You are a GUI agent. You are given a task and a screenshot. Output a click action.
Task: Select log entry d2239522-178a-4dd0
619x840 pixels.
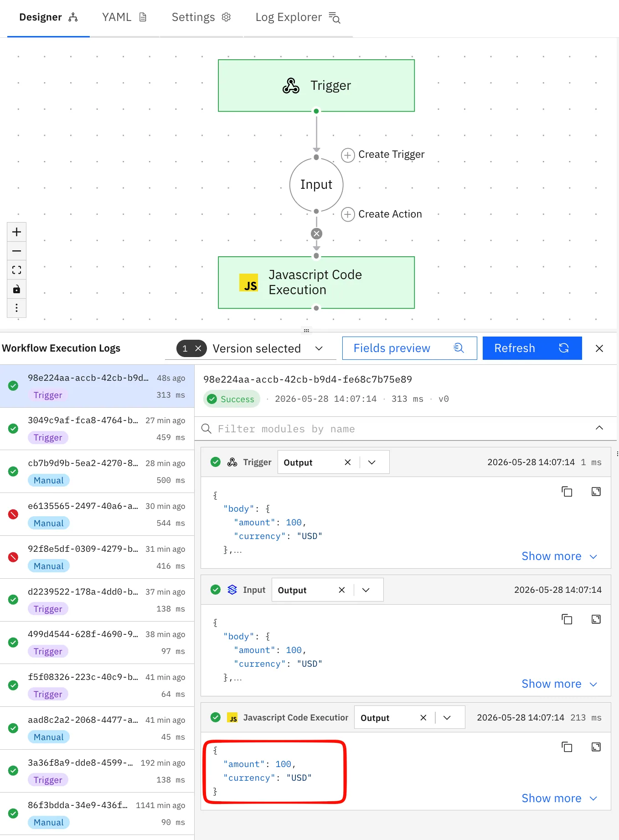coord(97,600)
